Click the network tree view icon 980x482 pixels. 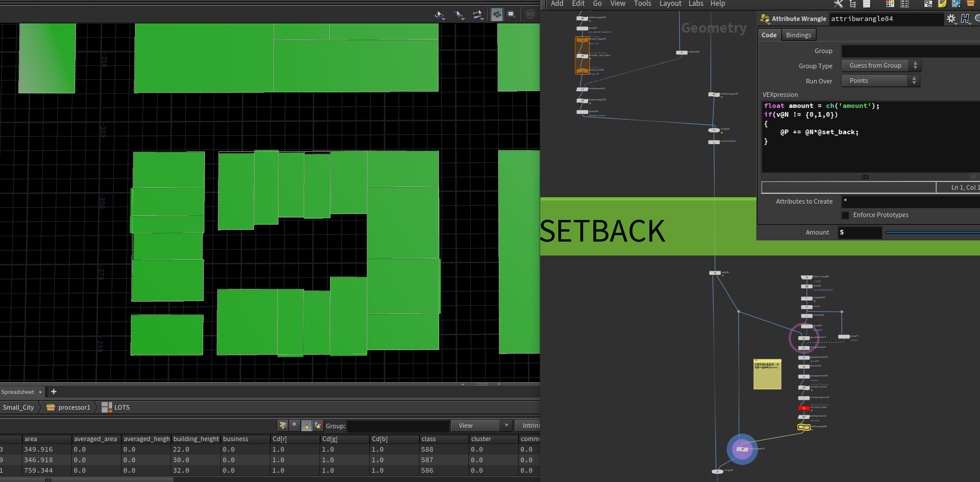pos(853,4)
